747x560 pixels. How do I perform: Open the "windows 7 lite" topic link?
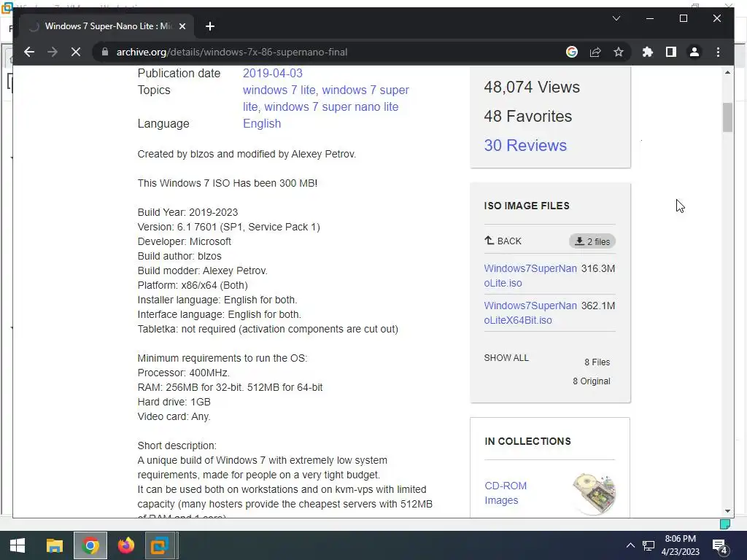click(279, 90)
